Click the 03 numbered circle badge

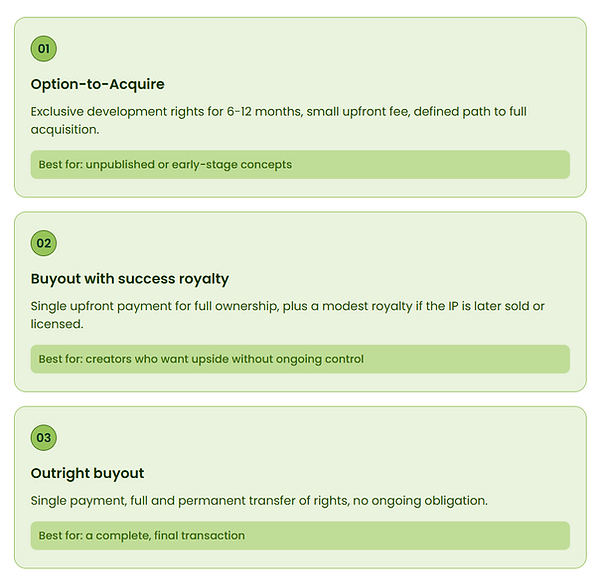coord(44,437)
